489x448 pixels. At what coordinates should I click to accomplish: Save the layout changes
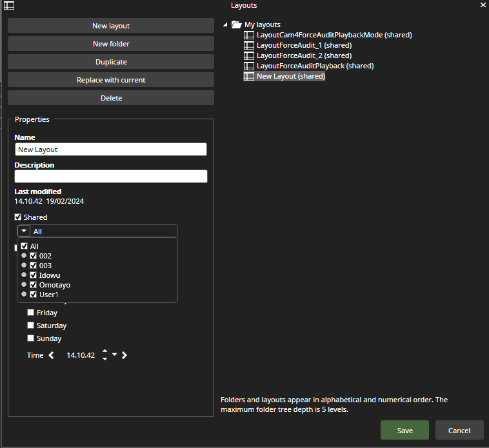(x=404, y=430)
